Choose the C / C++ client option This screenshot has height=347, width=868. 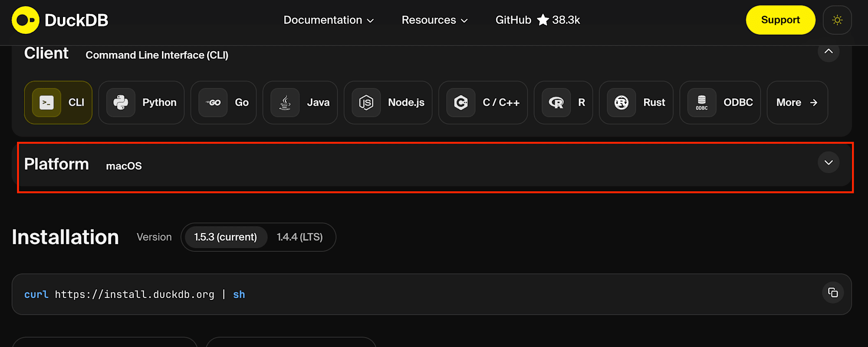point(483,103)
